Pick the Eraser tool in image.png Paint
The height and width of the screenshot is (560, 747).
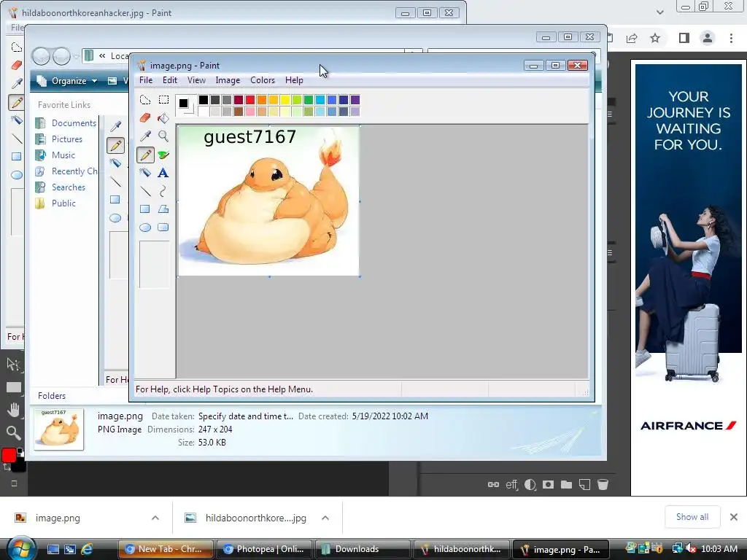(x=145, y=117)
